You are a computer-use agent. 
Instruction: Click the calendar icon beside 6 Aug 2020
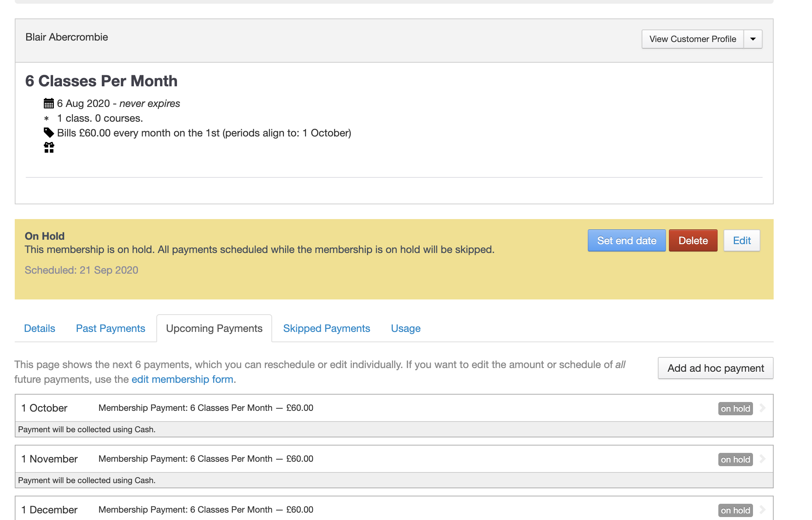[49, 104]
